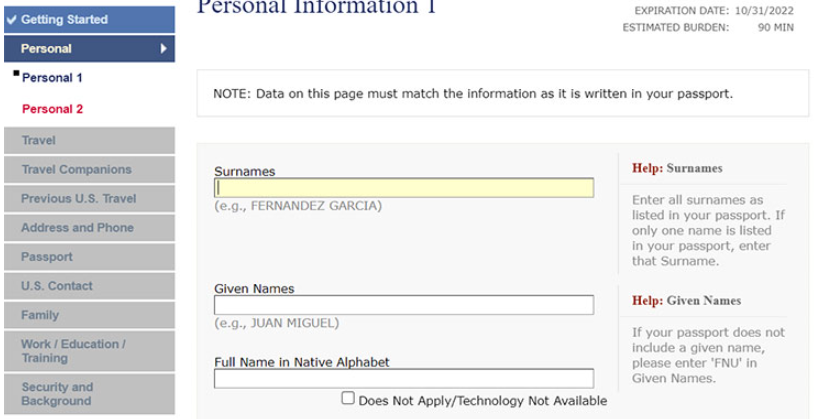Click the bullet marker beside Personal 1
Screen dimensions: 818x419
tap(16, 74)
